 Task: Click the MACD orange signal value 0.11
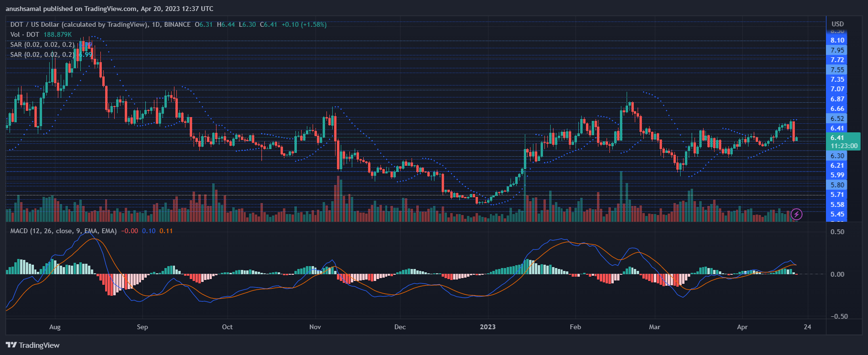click(166, 231)
